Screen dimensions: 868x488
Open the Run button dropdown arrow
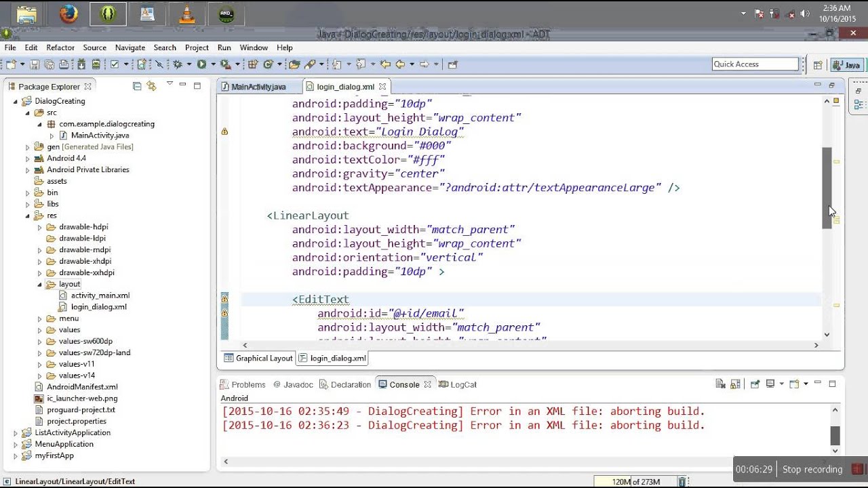[x=213, y=64]
